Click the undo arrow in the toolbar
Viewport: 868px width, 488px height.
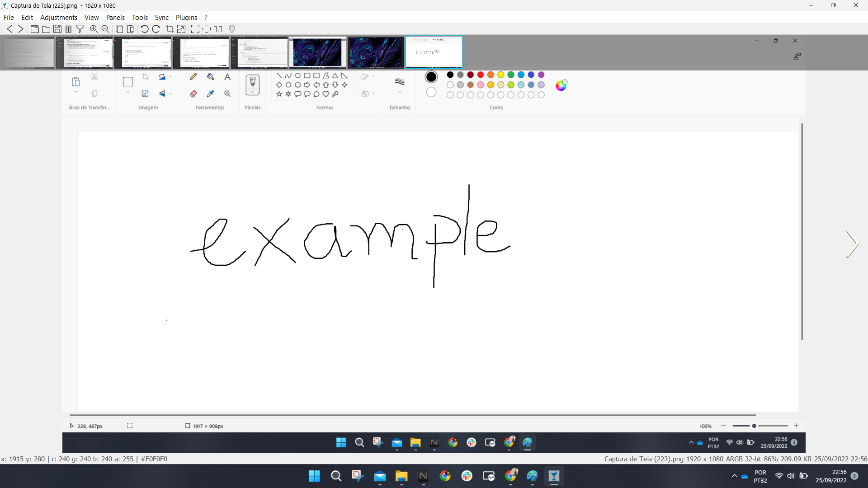click(x=144, y=28)
